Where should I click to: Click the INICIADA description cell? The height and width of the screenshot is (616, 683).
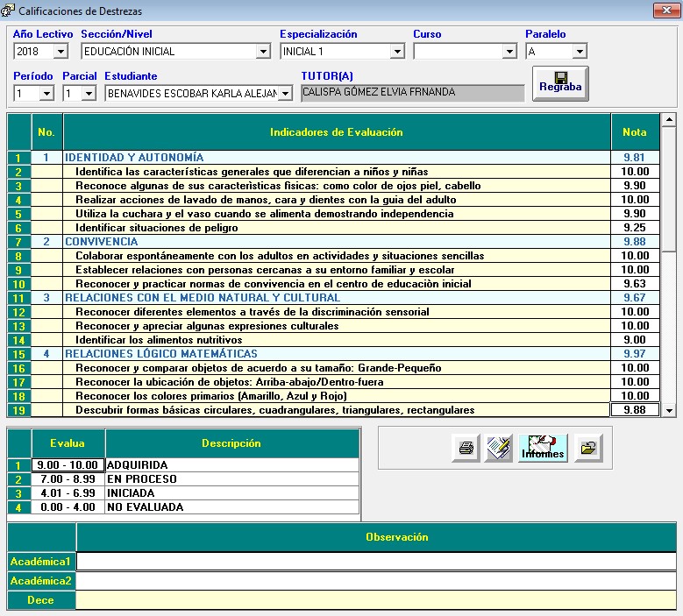[232, 492]
